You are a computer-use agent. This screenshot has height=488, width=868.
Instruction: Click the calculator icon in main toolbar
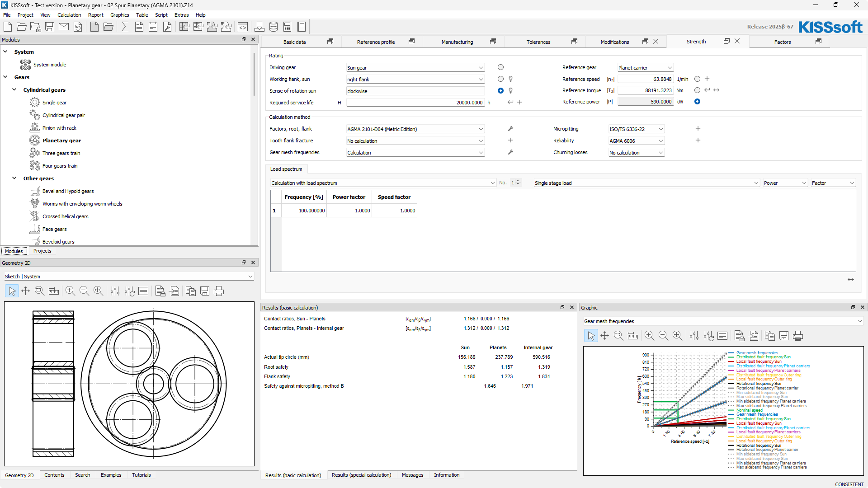click(288, 27)
